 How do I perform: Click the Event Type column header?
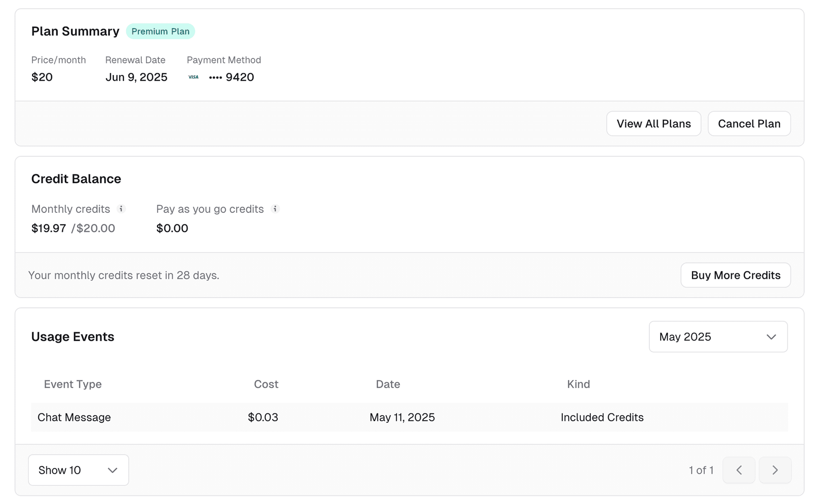click(x=72, y=384)
